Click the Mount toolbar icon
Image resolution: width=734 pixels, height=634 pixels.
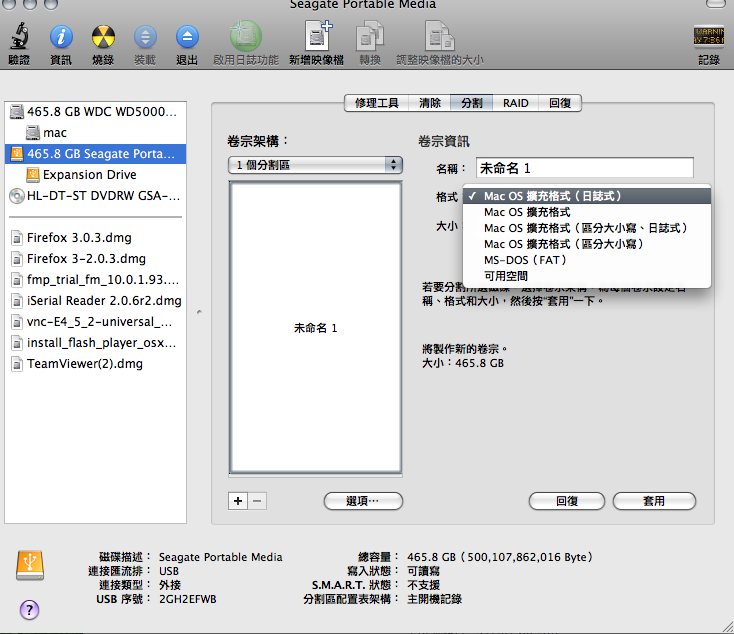[145, 37]
